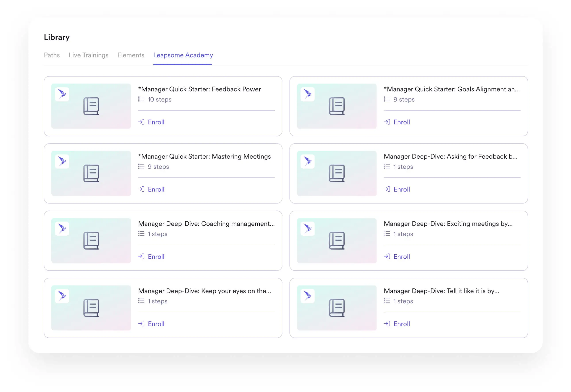The width and height of the screenshot is (571, 392).
Task: Enroll in Manager Quick Starter: Feedback Power
Action: [x=151, y=122]
